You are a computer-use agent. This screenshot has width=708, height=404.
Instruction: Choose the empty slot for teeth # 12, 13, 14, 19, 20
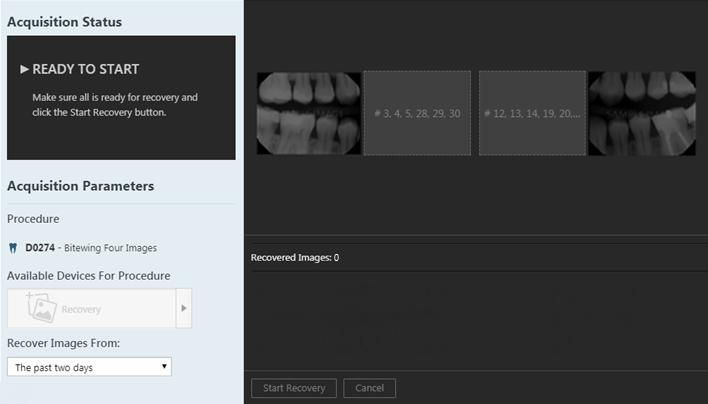[533, 113]
